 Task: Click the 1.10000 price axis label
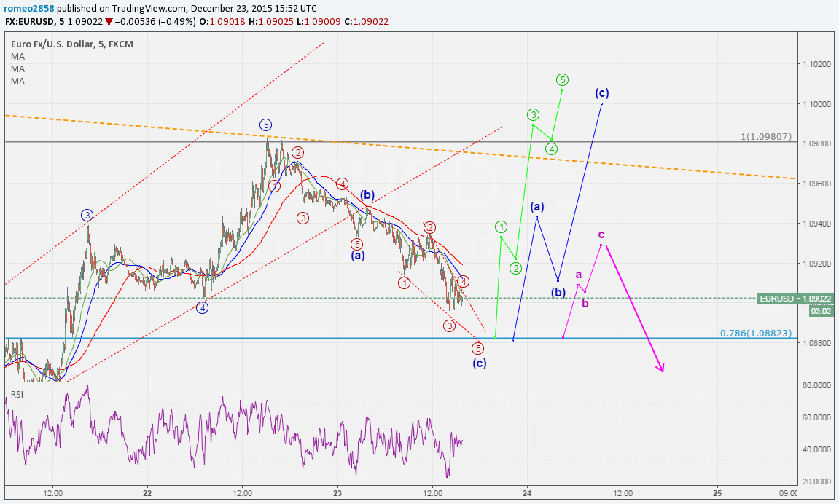(x=816, y=103)
